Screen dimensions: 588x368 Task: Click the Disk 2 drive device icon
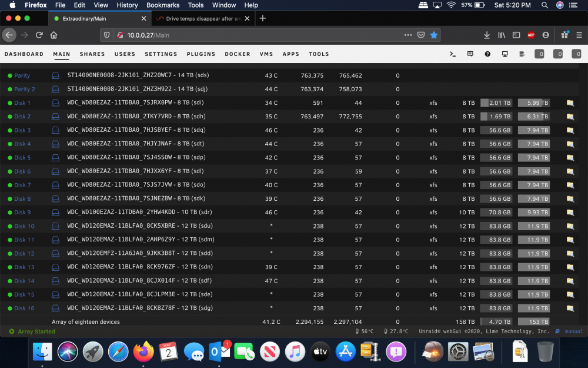point(55,117)
